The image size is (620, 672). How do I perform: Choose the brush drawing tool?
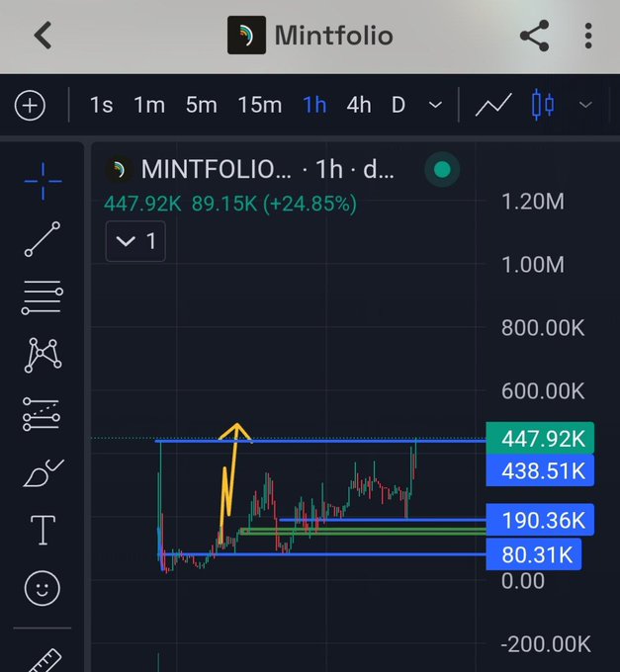pos(43,472)
